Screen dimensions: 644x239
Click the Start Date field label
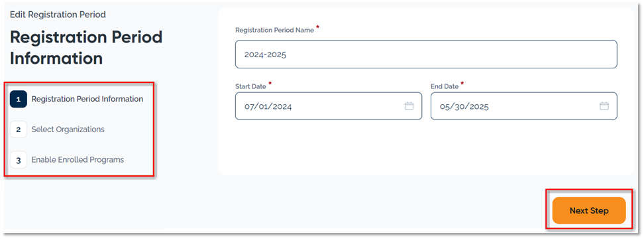(x=250, y=86)
